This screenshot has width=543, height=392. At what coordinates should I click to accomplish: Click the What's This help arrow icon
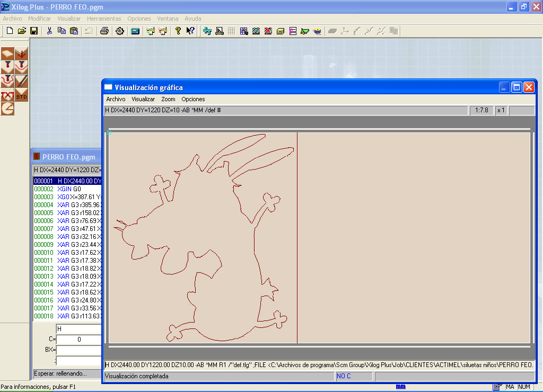[190, 31]
